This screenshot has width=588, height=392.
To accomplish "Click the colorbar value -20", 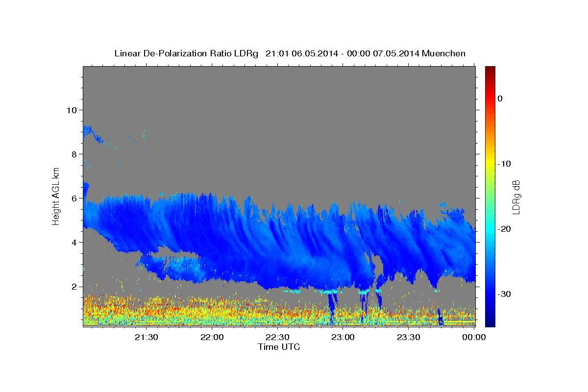I will (504, 229).
